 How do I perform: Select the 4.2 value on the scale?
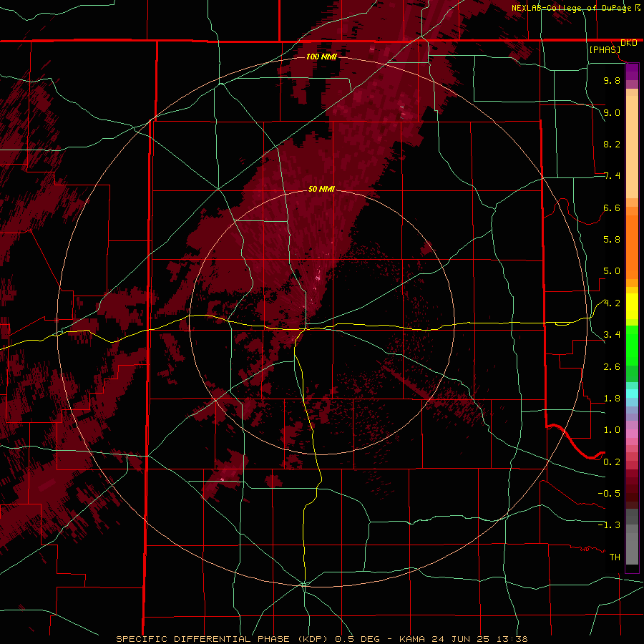point(612,303)
